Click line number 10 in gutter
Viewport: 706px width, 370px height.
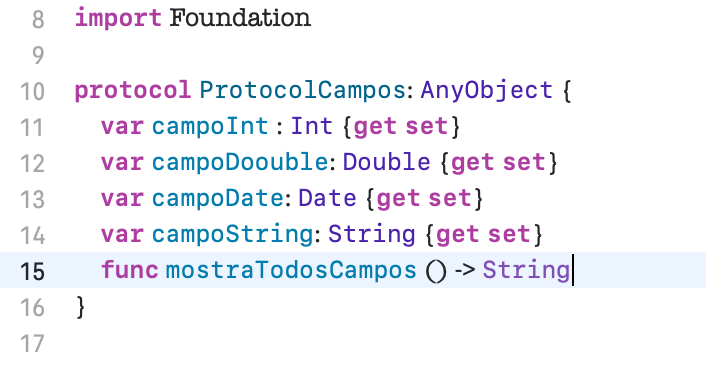[x=32, y=91]
